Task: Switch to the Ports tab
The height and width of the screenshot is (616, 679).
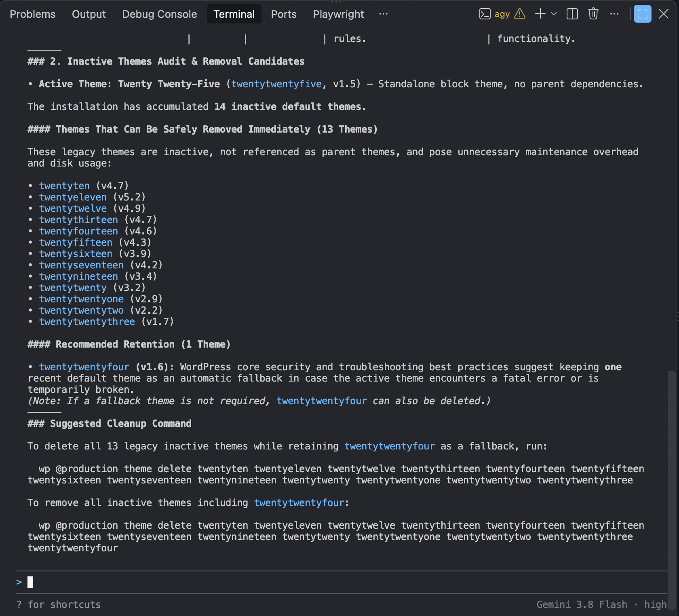Action: 284,14
